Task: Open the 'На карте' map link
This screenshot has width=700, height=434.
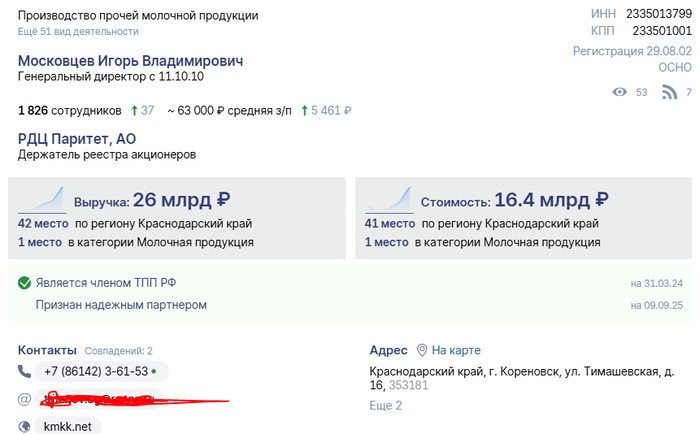Action: coord(456,350)
